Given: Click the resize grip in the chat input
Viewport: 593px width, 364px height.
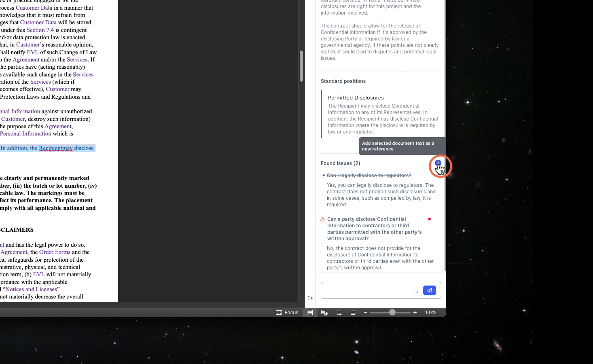Looking at the screenshot, I should point(416,292).
